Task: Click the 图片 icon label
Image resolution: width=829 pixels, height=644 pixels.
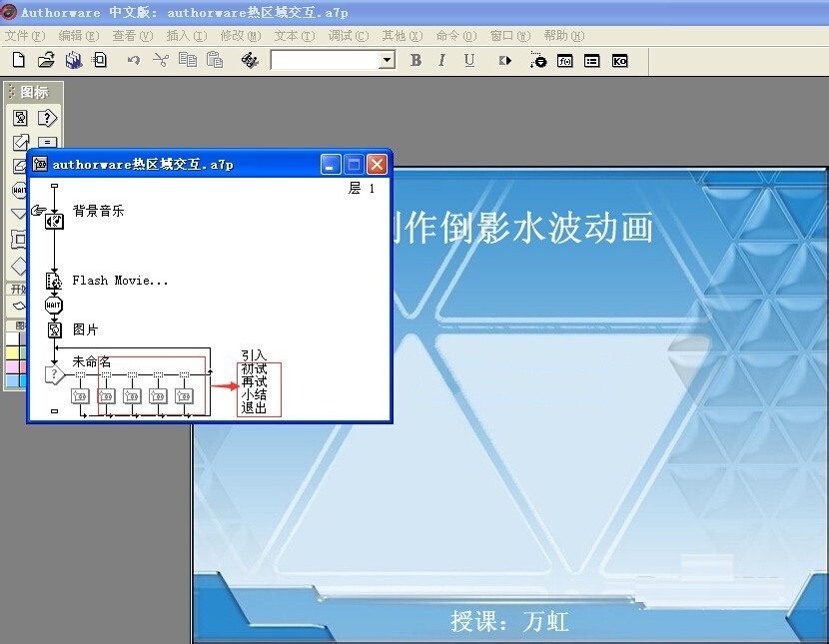Action: pos(86,329)
